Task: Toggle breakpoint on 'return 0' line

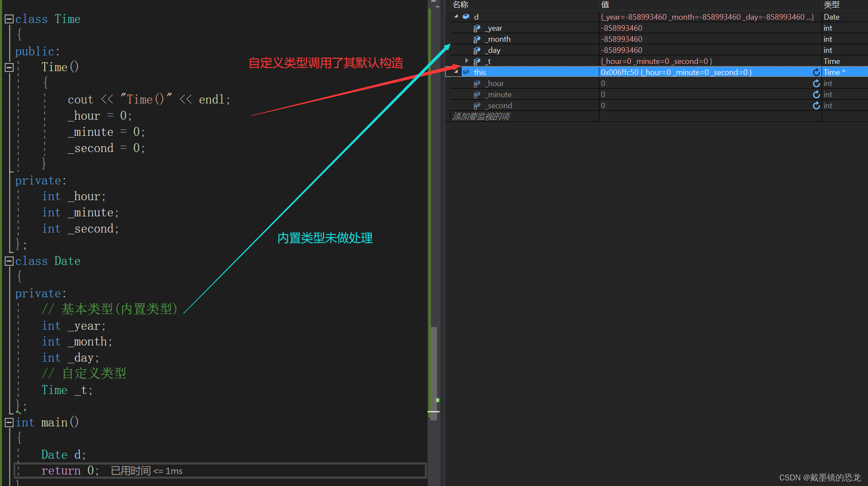Action: (x=6, y=471)
